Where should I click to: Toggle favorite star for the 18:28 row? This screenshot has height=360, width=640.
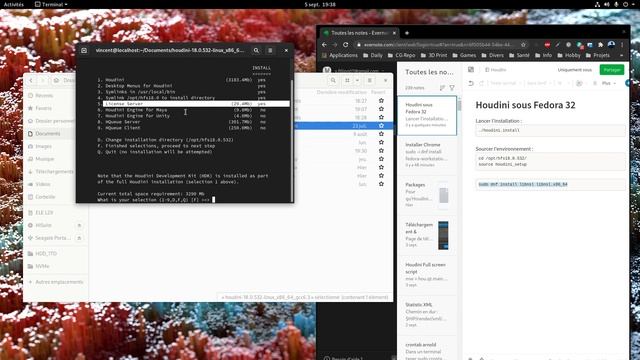(381, 117)
